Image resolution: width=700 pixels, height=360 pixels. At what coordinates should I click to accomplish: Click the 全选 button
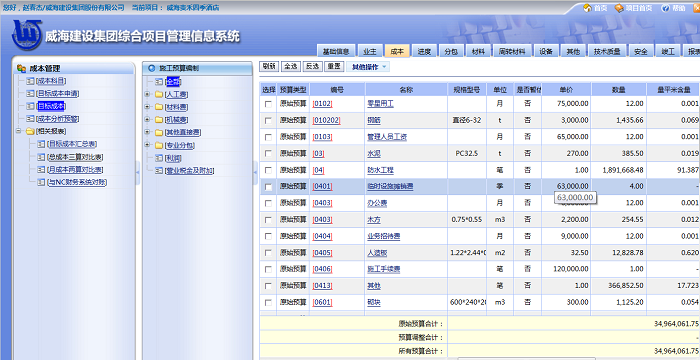click(290, 66)
